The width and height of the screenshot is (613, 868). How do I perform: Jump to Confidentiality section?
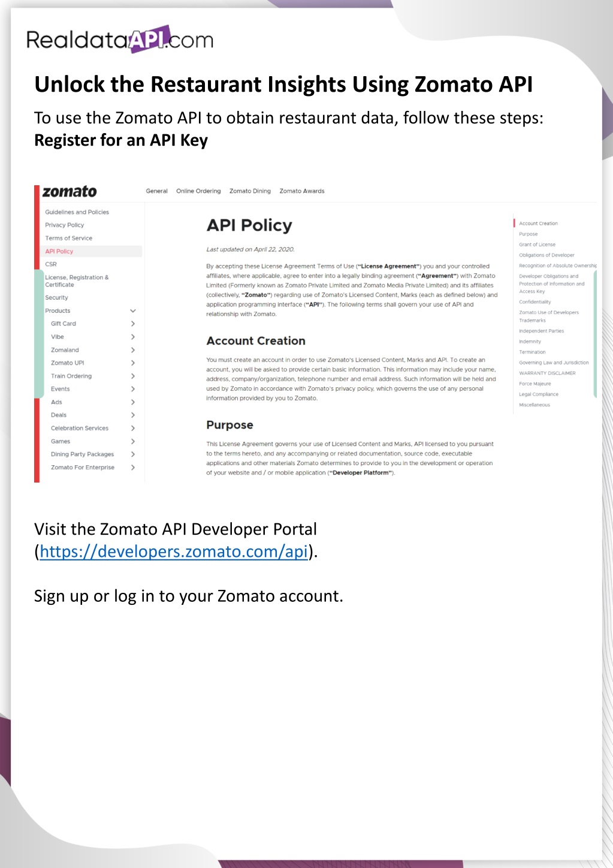(x=535, y=302)
